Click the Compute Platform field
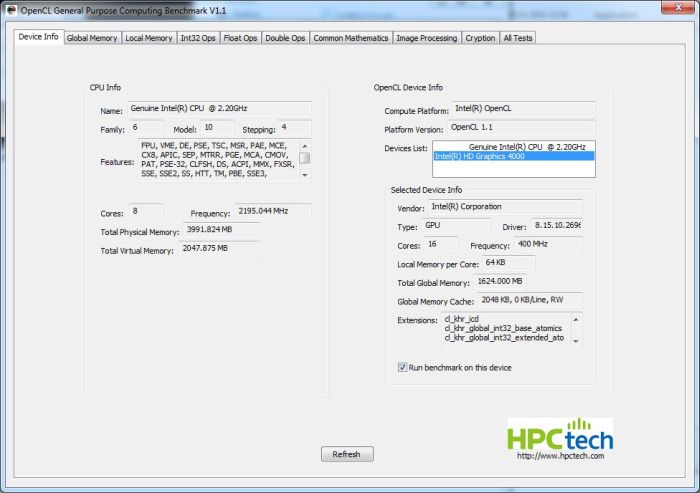The width and height of the screenshot is (700, 493). click(x=523, y=109)
